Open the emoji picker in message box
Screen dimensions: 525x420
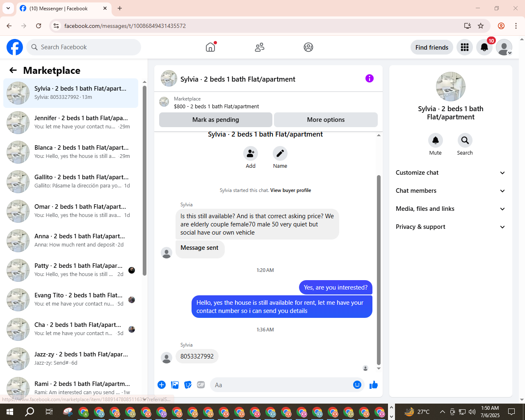(357, 385)
